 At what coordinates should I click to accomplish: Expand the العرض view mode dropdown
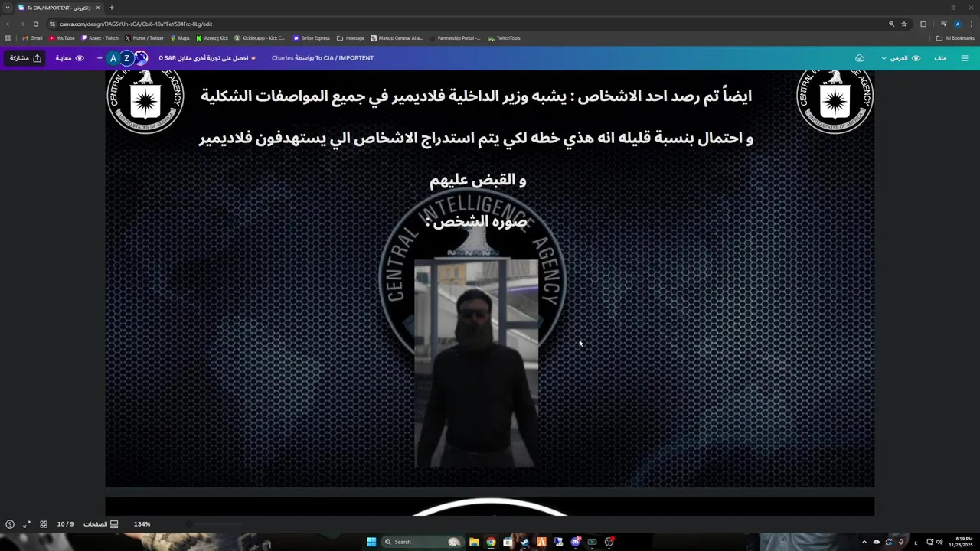click(900, 58)
